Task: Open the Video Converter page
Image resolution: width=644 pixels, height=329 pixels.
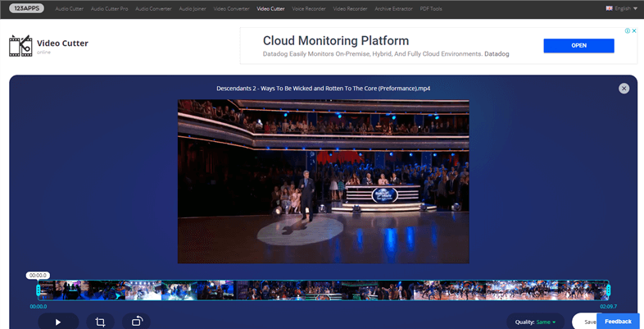Action: pyautogui.click(x=231, y=9)
